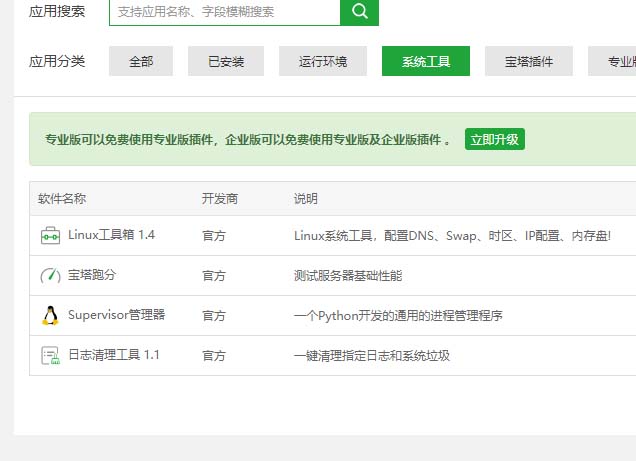Open the 宝塔跑分 entry name

(92, 275)
